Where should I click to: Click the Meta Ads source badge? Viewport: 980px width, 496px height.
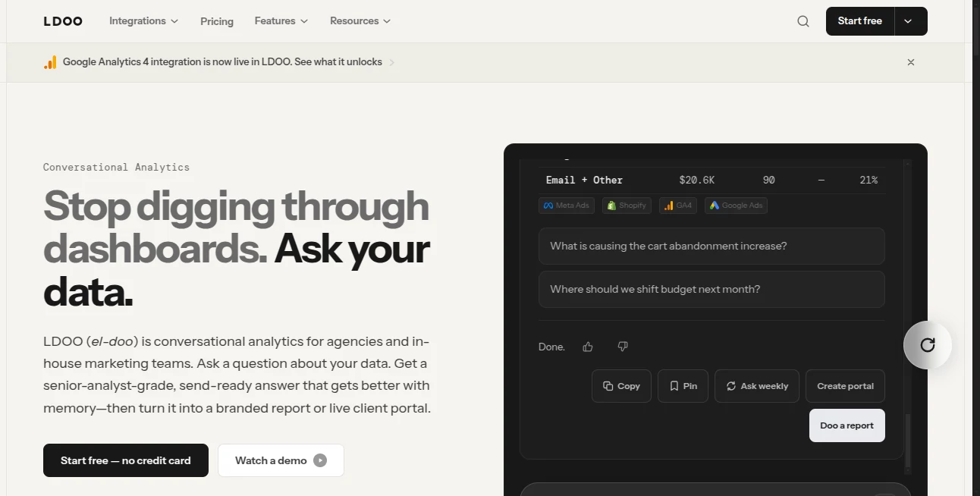point(567,206)
